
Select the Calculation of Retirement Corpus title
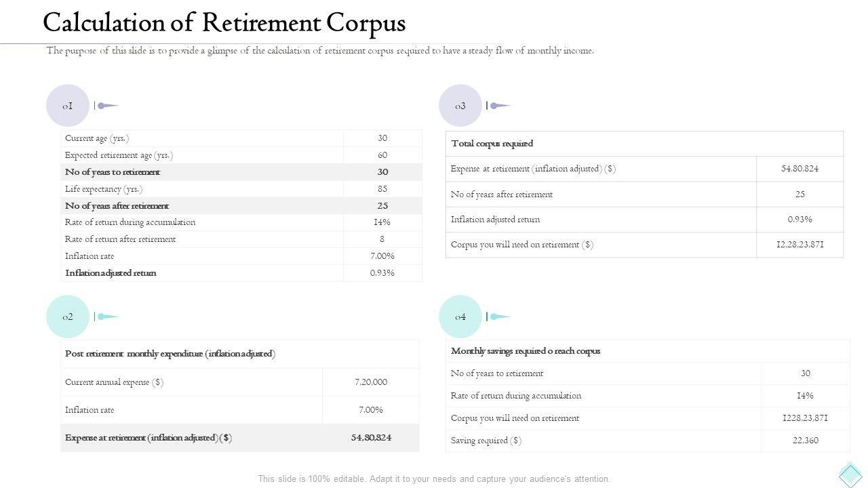pyautogui.click(x=224, y=23)
